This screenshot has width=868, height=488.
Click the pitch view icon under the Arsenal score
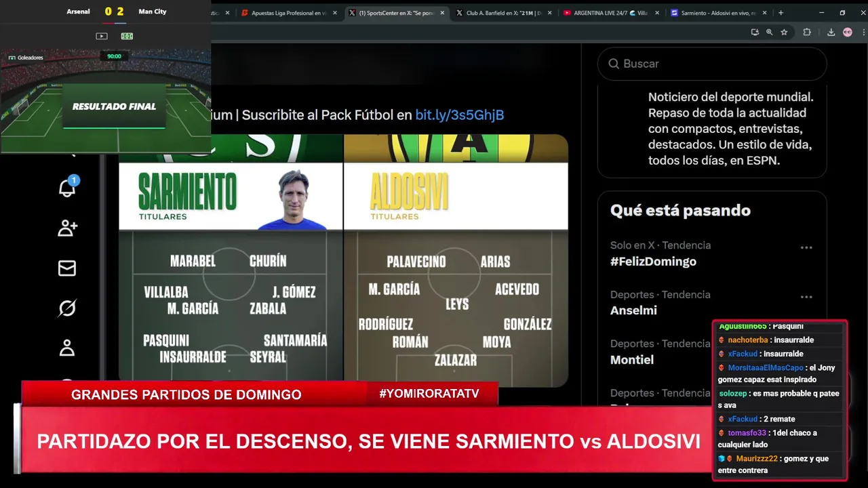click(127, 36)
